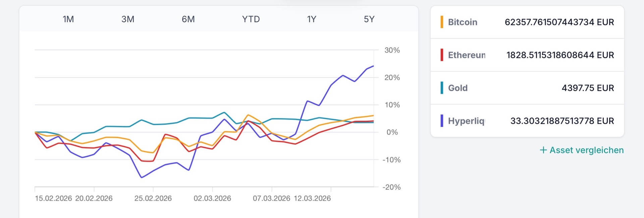Screen dimensions: 644x218
Task: Open the 6M chart period
Action: 188,19
